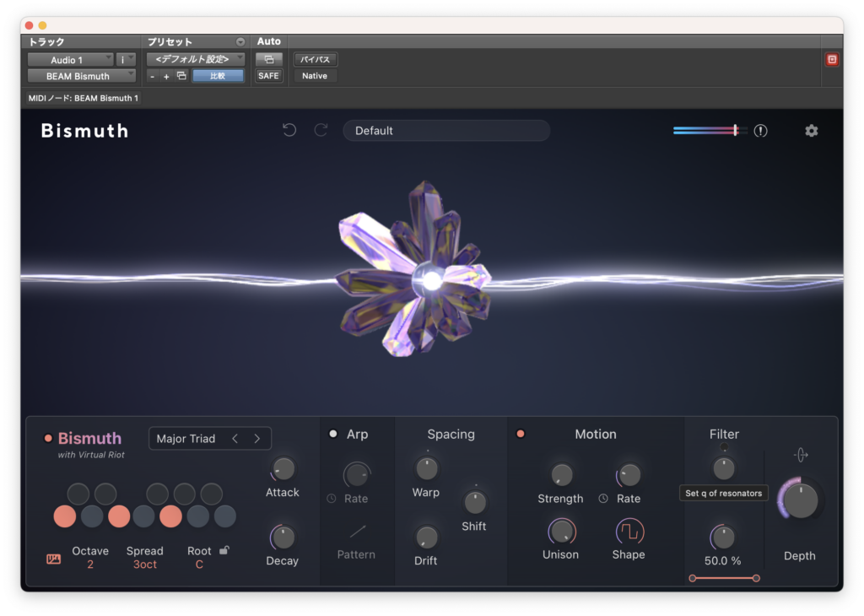The image size is (864, 616).
Task: Adjust the Decay knob
Action: click(x=283, y=538)
